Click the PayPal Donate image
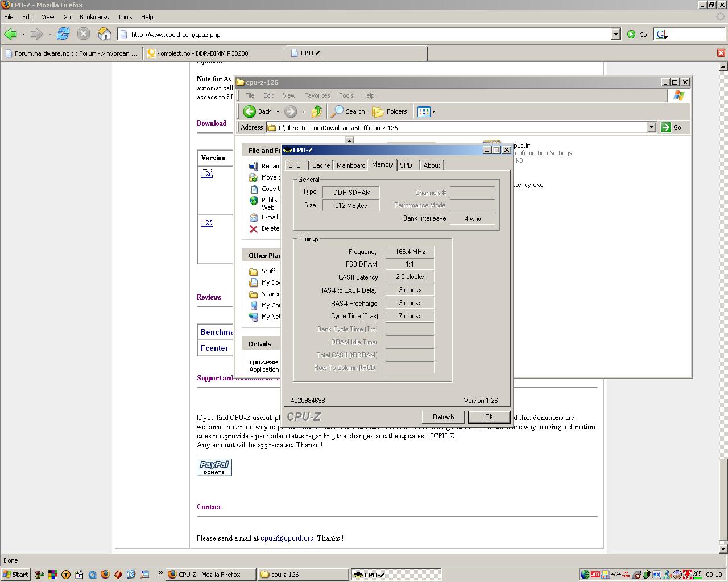 214,467
